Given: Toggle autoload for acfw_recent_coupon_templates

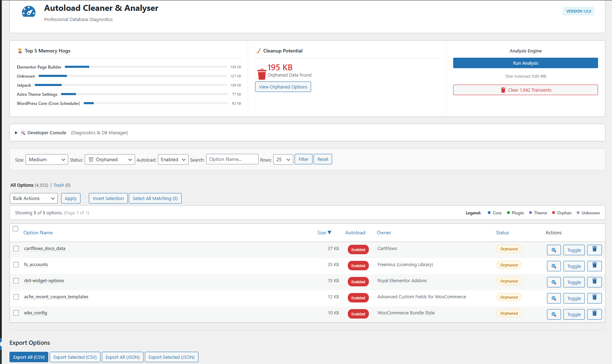Looking at the screenshot, I should pos(574,298).
